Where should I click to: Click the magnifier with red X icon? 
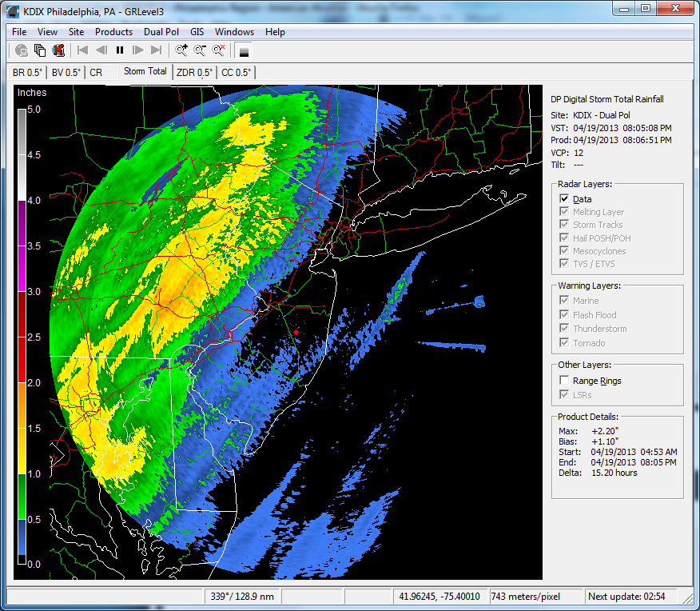point(218,50)
